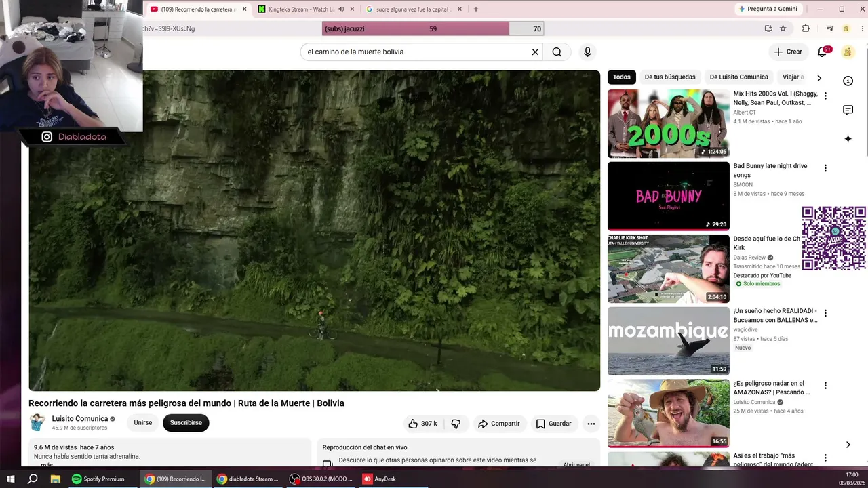The width and height of the screenshot is (868, 488).
Task: Click the Crear button
Action: tap(788, 52)
